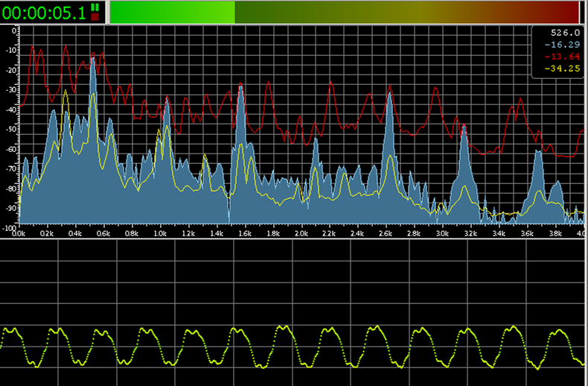Click the 0.8k frequency axis label
The height and width of the screenshot is (386, 588).
132,233
